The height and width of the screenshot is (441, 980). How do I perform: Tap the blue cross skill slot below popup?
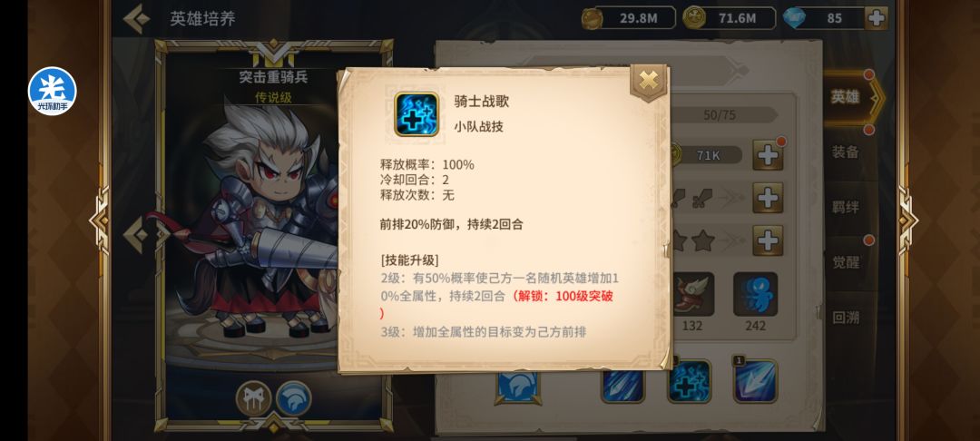(690, 382)
